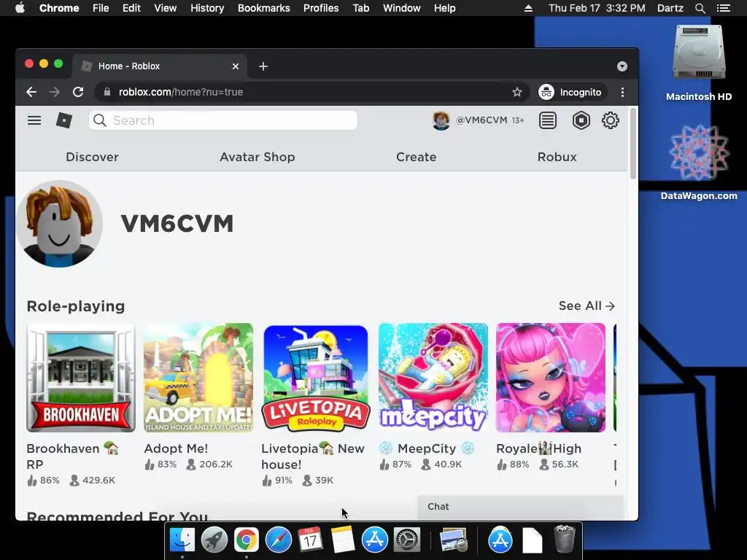
Task: Click the page vertical scrollbar thumb
Action: [632, 144]
